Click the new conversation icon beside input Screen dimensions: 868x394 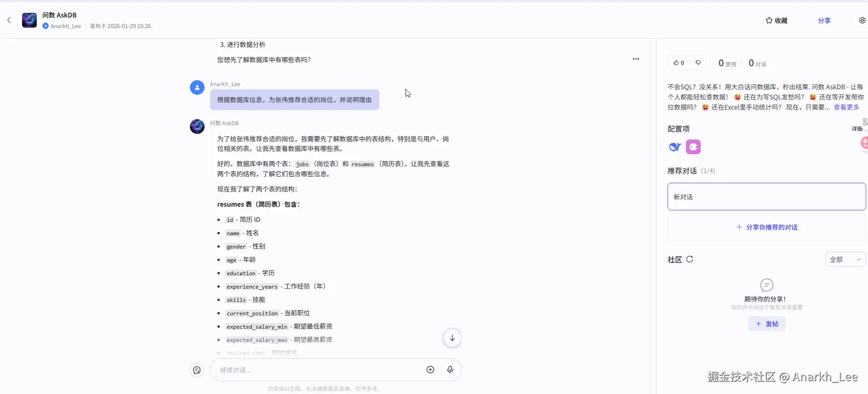[x=197, y=370]
